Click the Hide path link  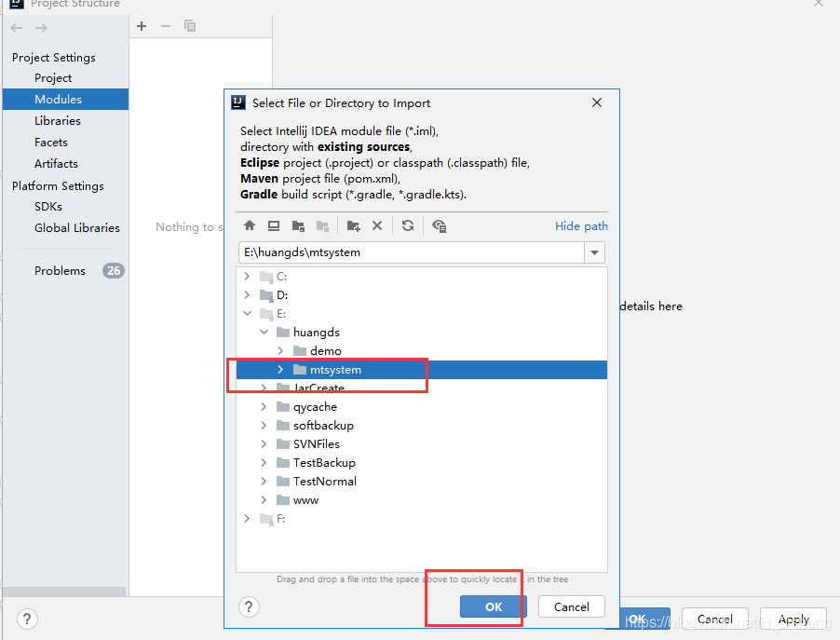coord(581,225)
